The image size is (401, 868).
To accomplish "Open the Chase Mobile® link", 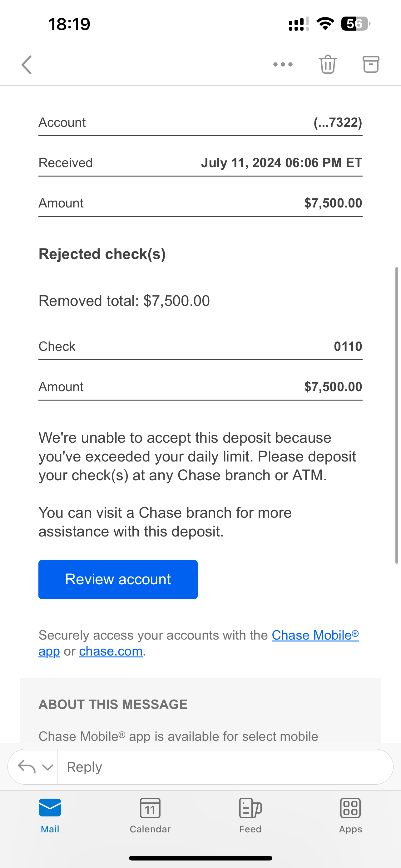I will tap(315, 635).
